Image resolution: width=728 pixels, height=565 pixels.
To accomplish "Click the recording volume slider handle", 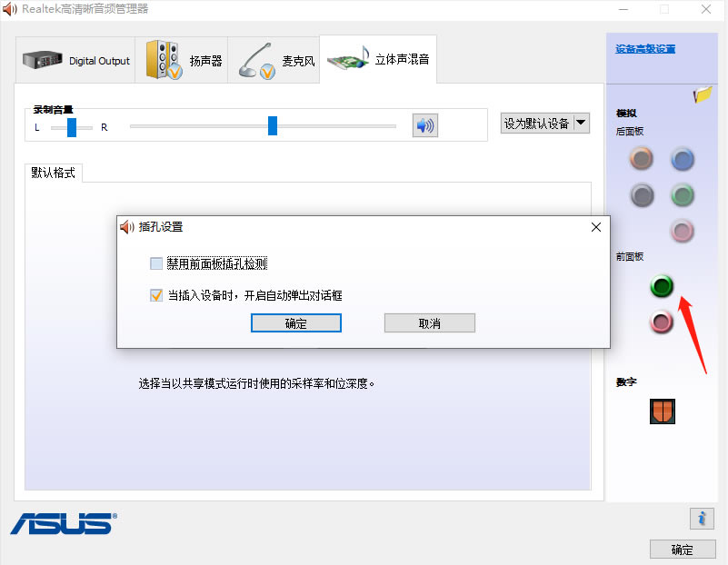I will [x=273, y=126].
